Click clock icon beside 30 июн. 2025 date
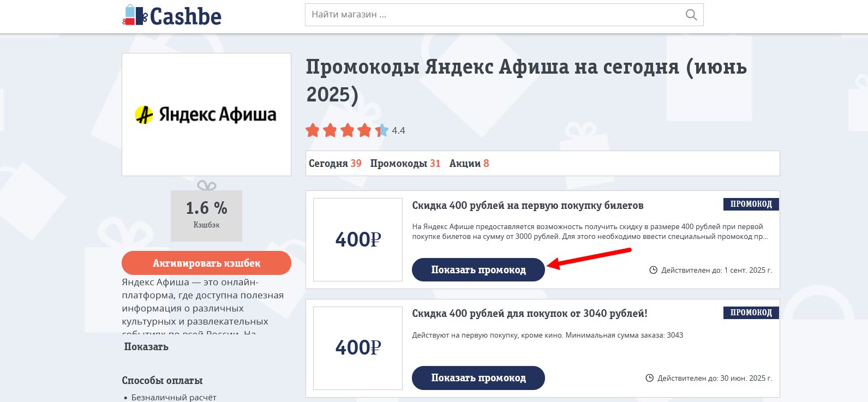The image size is (868, 402). [x=649, y=378]
